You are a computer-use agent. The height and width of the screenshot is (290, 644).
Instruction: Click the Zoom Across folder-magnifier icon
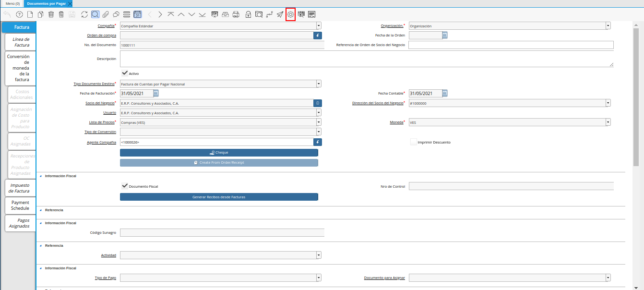click(x=259, y=14)
